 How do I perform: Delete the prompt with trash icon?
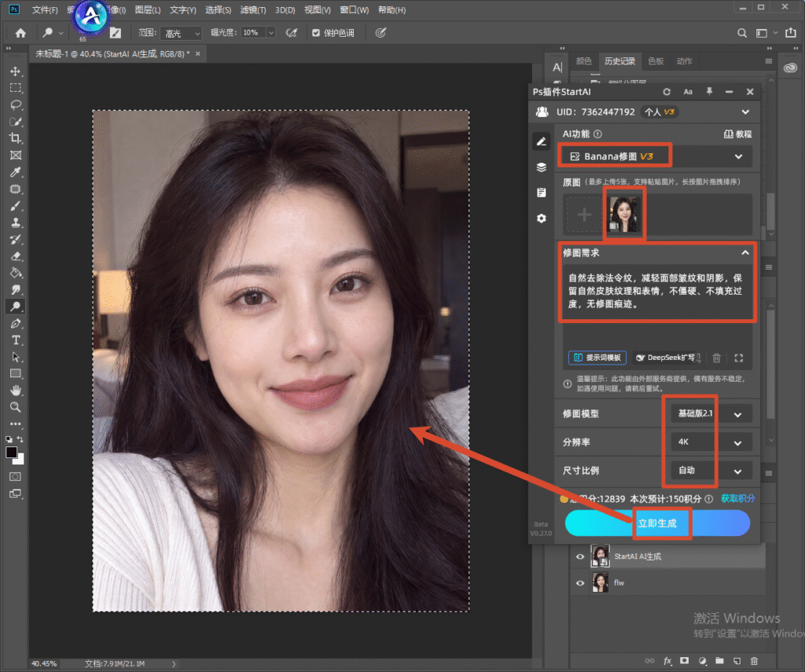(717, 358)
